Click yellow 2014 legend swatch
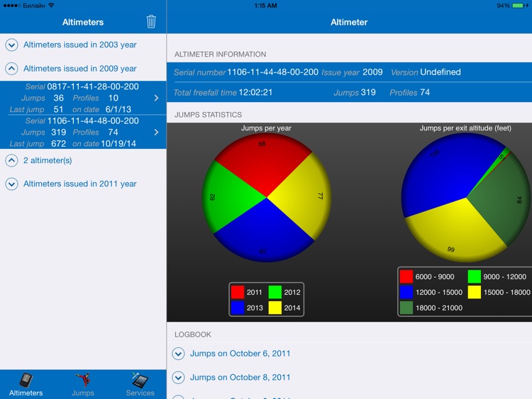Viewport: 532px width, 399px height. point(275,308)
